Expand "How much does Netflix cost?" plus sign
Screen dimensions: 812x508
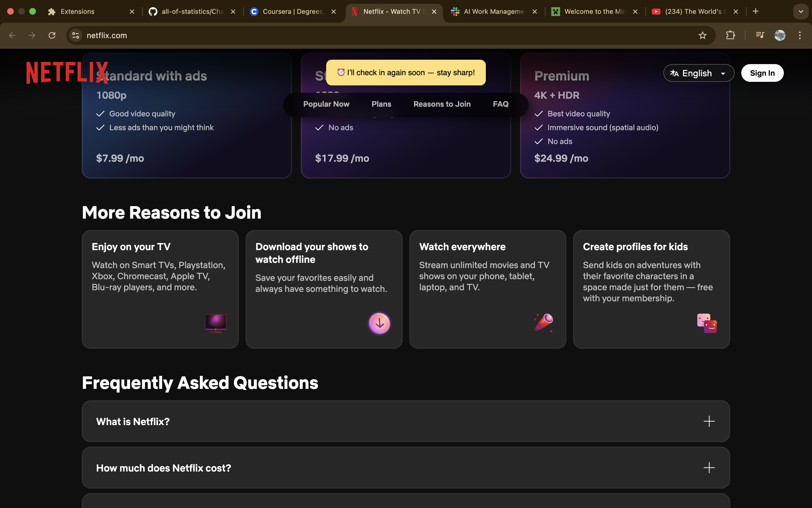(709, 468)
